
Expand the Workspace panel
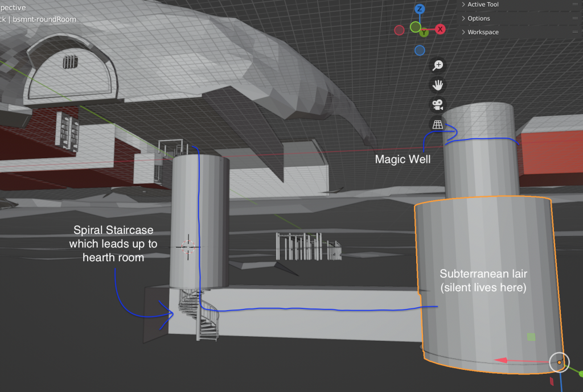tap(483, 32)
